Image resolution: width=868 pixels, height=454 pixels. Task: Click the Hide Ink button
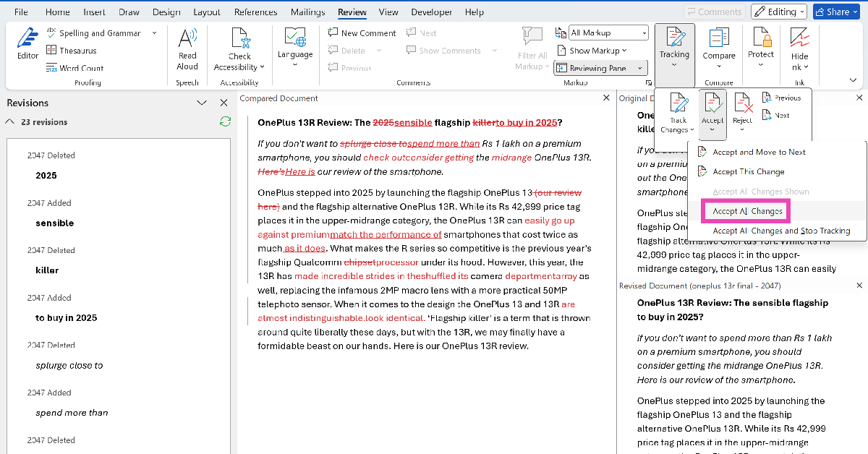[x=799, y=48]
